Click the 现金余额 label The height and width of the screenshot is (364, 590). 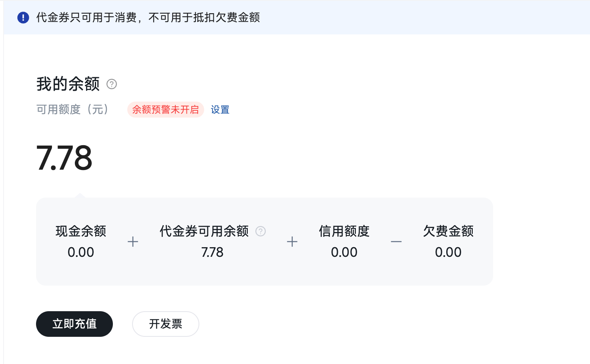coord(81,231)
